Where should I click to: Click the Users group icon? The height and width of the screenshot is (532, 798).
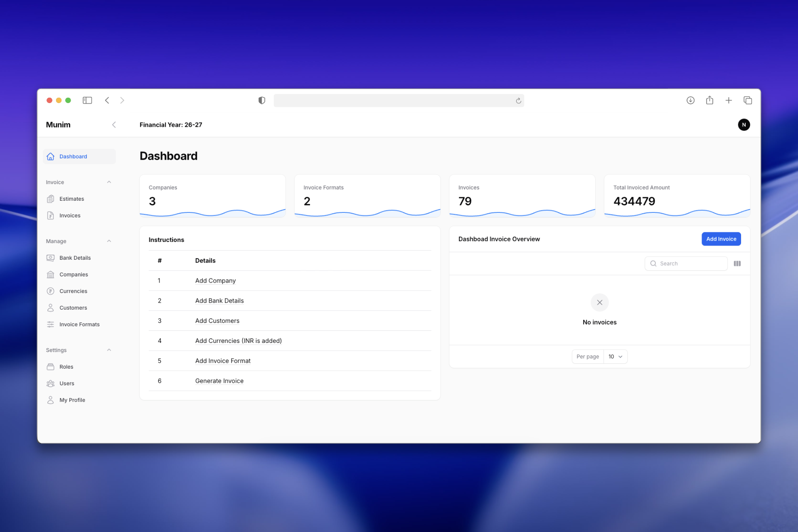(x=51, y=383)
